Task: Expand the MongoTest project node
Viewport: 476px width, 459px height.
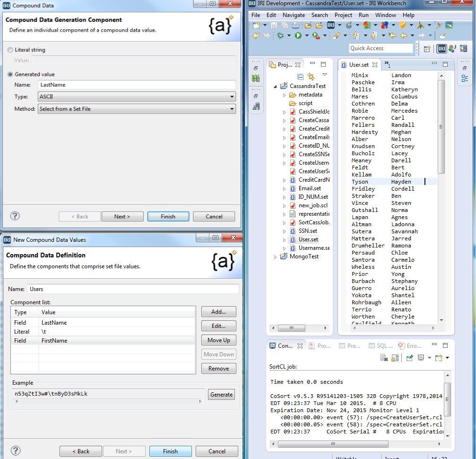Action: (275, 257)
